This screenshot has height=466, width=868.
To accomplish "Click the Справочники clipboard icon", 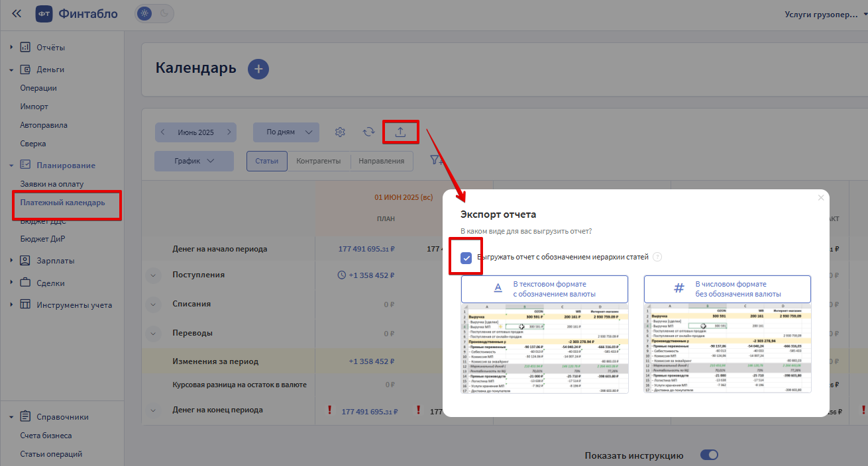I will click(26, 417).
